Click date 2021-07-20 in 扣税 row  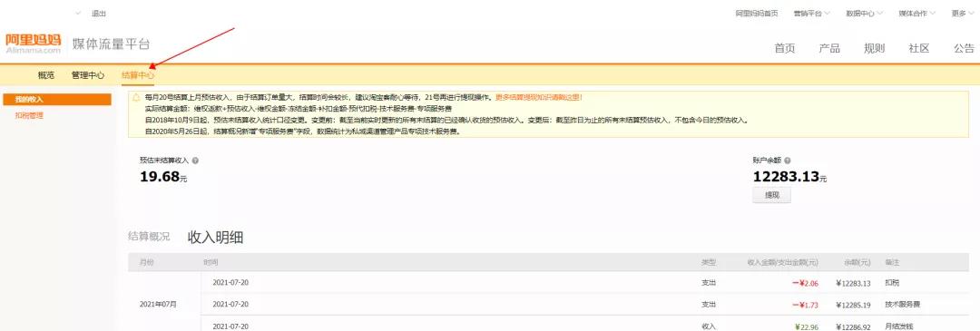230,282
